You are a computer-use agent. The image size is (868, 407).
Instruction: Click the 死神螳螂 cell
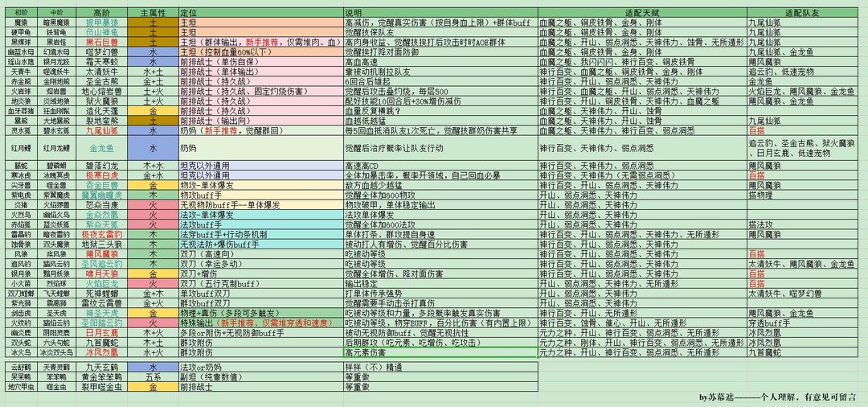point(101,293)
